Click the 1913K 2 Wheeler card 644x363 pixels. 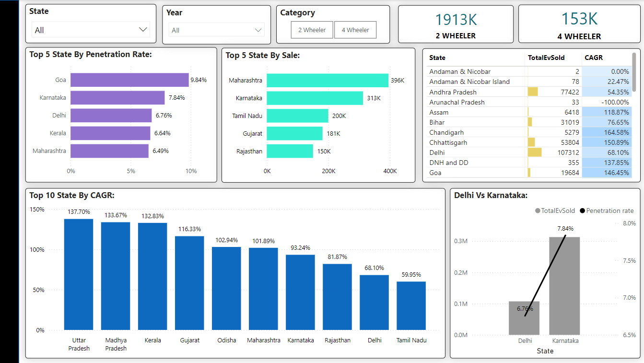pos(456,24)
